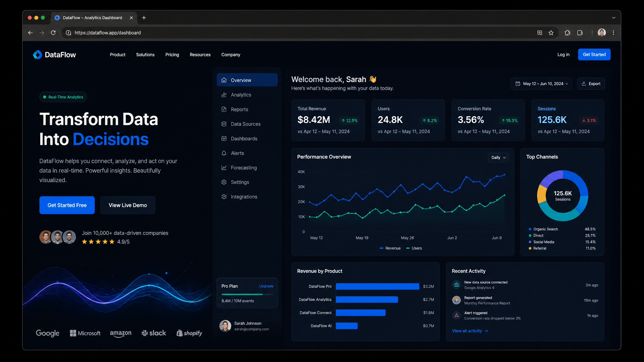
Task: Open the Pricing nav item
Action: (172, 55)
